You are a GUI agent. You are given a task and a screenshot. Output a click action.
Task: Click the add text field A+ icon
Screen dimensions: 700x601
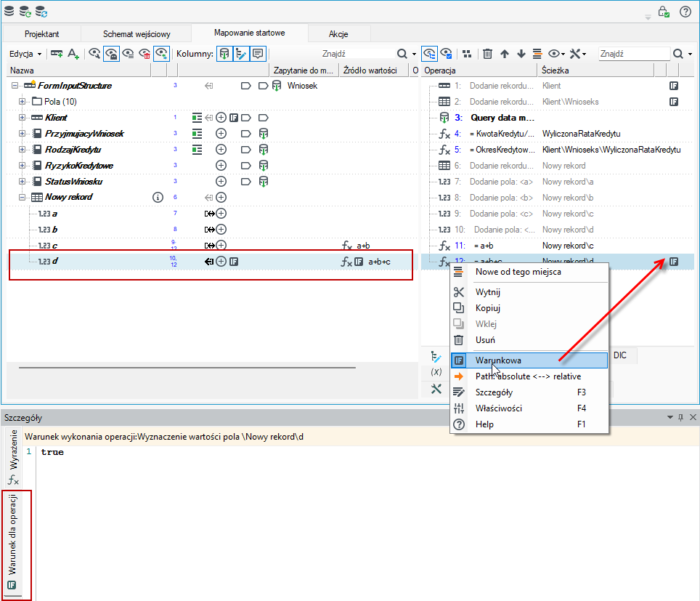tap(73, 54)
